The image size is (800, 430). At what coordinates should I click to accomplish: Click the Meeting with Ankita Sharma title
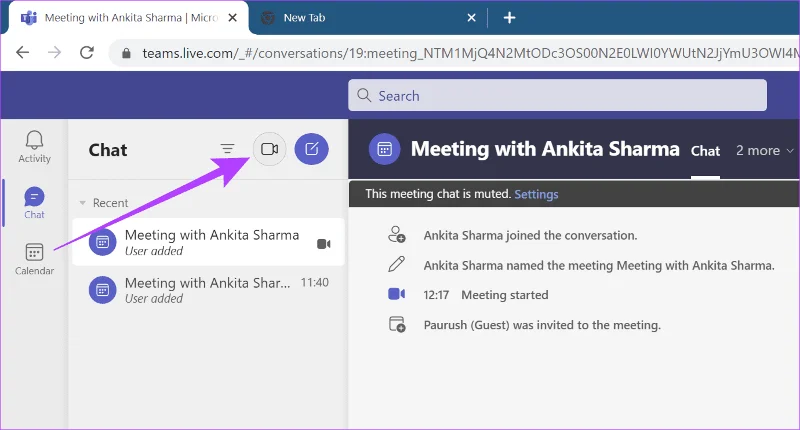point(545,149)
